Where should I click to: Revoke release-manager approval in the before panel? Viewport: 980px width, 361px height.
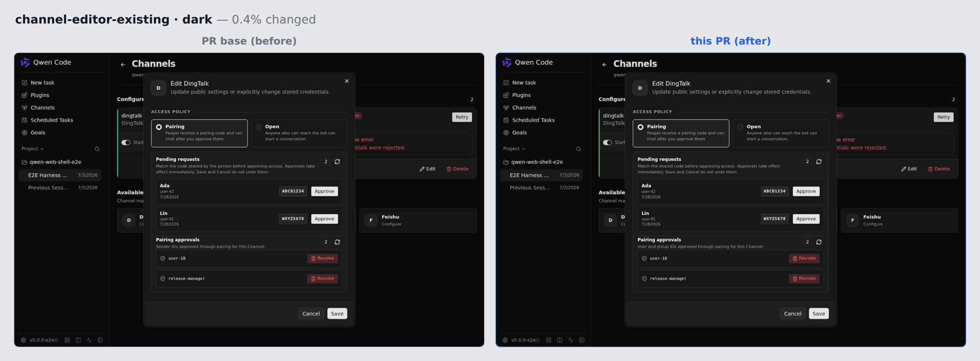click(x=323, y=279)
